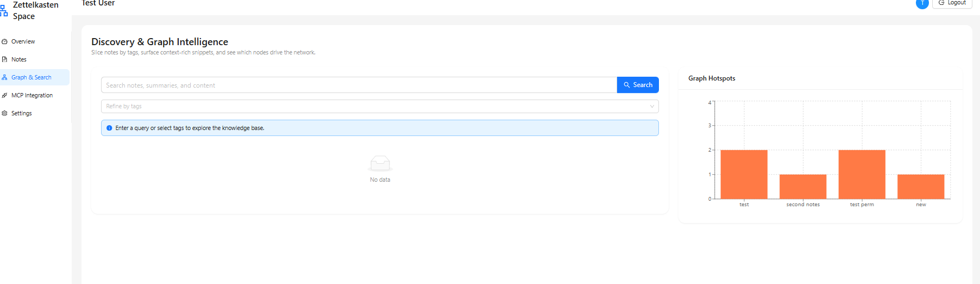Click the 'test perm' axis label
This screenshot has width=980, height=284.
(862, 205)
